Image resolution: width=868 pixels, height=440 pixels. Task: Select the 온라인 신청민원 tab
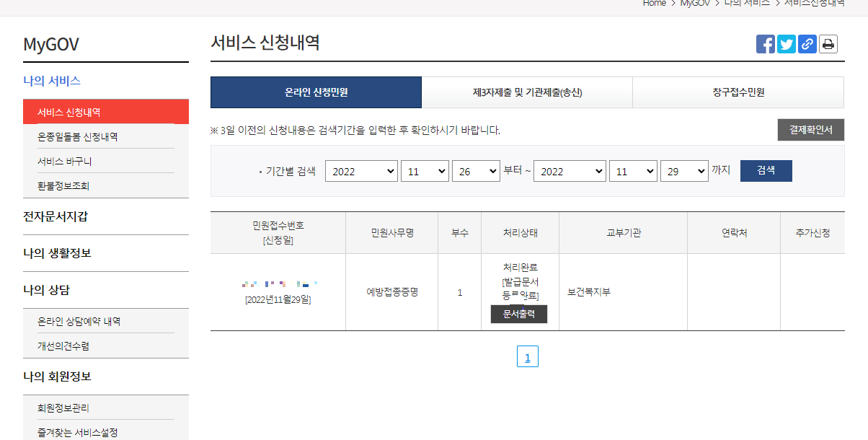315,92
